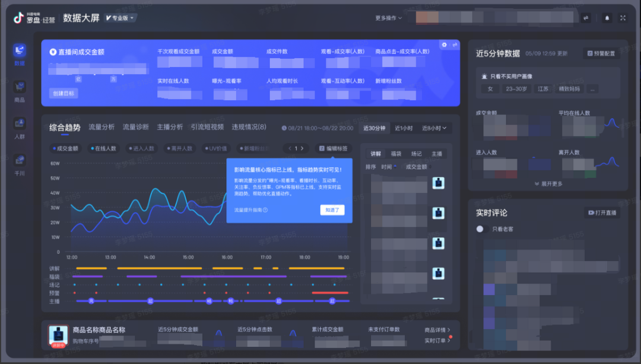Toggle the 只看老客 switch
Image resolution: width=641 pixels, height=364 pixels.
point(481,229)
